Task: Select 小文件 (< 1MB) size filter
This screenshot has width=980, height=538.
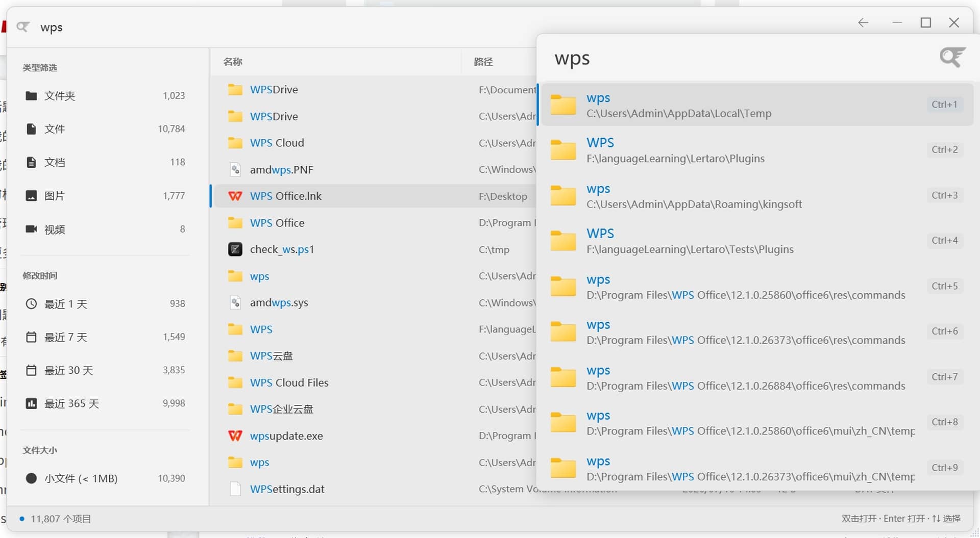Action: click(105, 478)
